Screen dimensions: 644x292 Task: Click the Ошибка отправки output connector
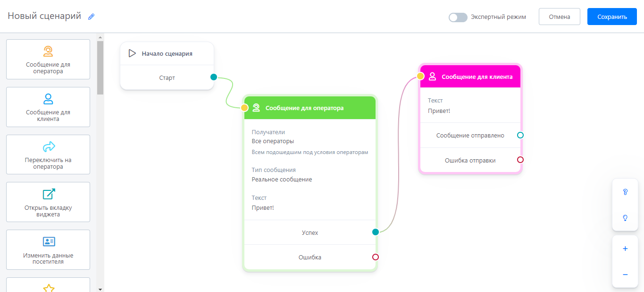(x=520, y=160)
